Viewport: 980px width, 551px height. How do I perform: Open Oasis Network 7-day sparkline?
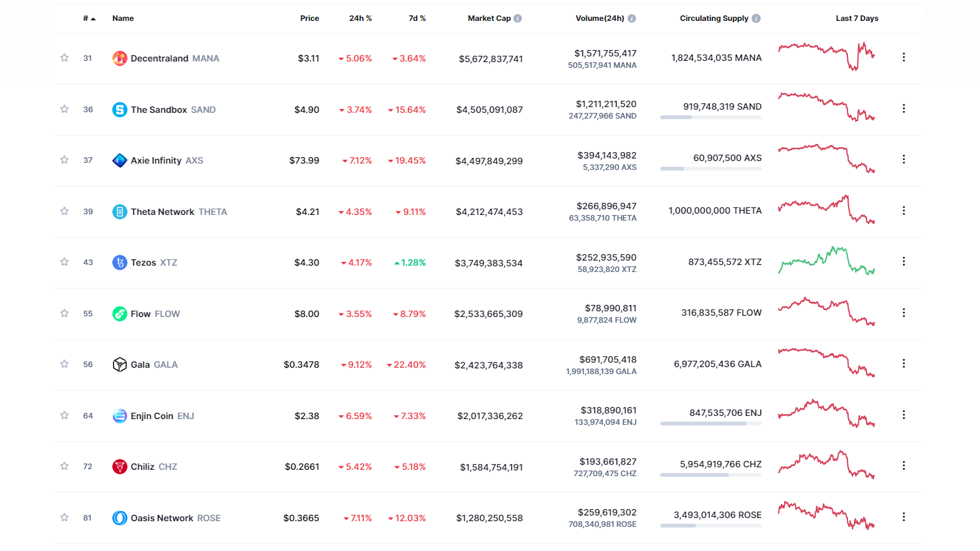(x=826, y=515)
